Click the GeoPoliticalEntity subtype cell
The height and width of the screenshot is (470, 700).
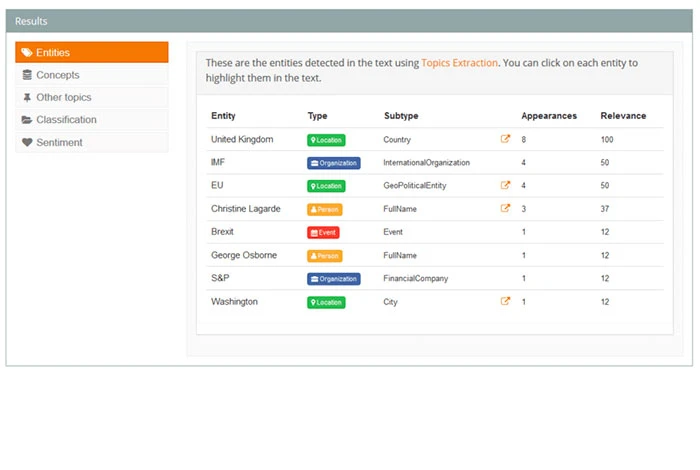[x=415, y=186]
